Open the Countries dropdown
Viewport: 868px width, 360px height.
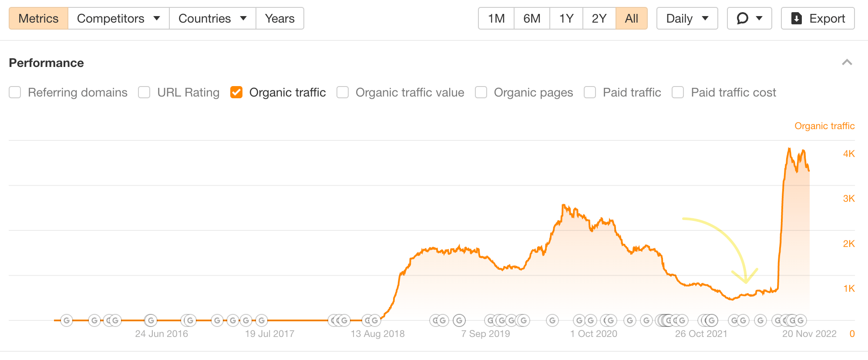(x=212, y=18)
